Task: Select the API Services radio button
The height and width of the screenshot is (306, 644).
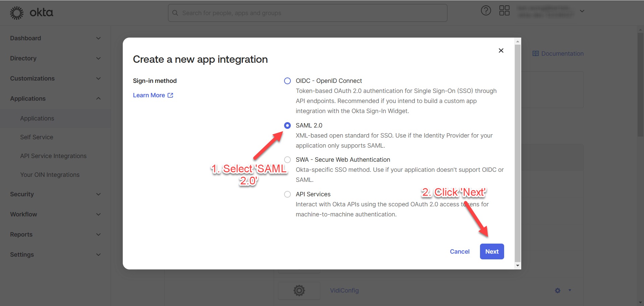Action: [287, 194]
